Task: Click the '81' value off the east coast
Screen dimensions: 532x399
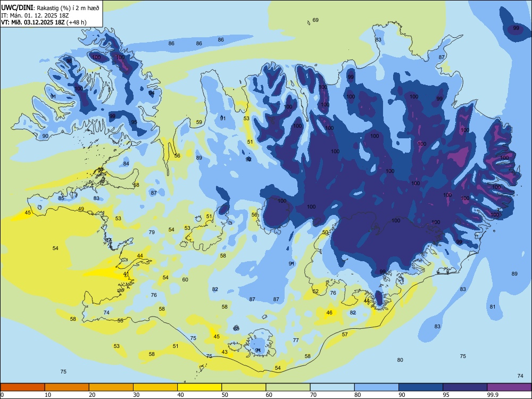Action: coord(493,307)
